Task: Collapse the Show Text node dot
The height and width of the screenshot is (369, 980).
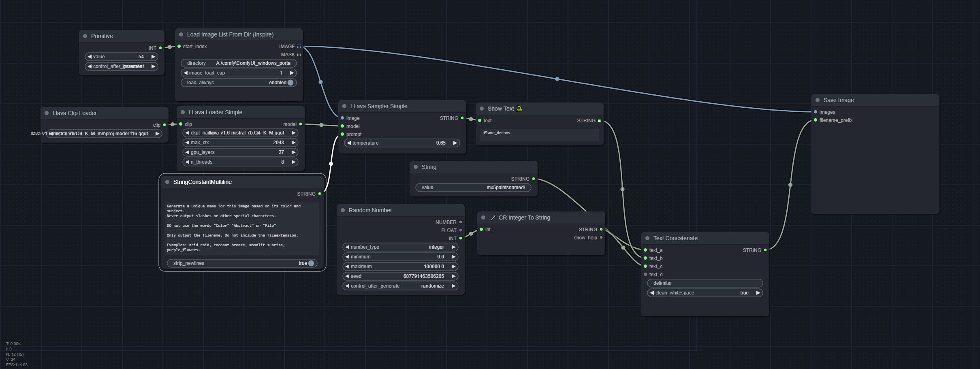Action: [482, 109]
